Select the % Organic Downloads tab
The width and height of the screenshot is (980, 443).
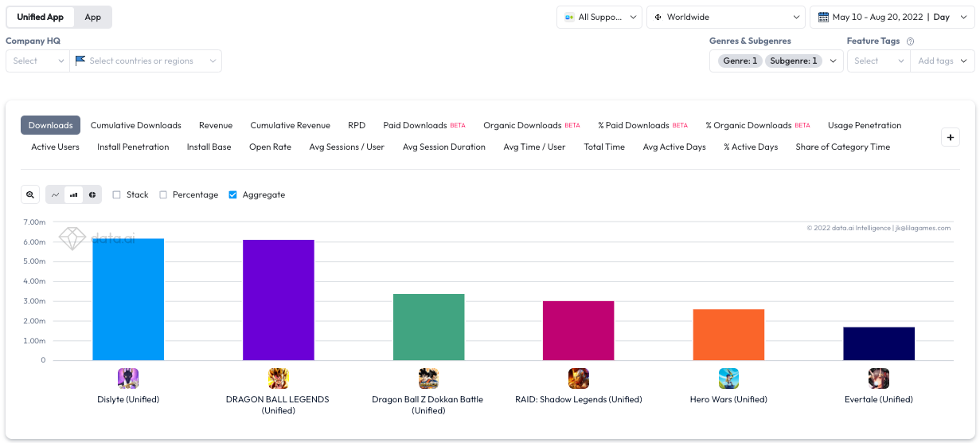[758, 125]
